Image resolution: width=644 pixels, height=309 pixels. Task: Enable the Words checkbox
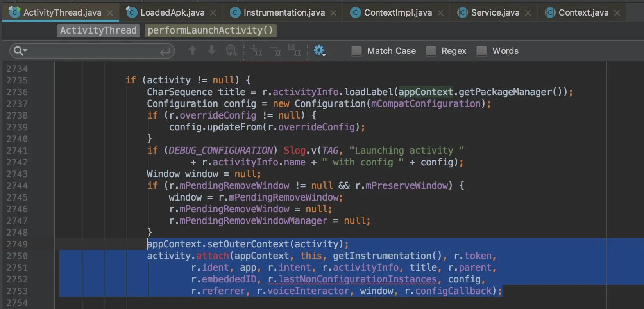pyautogui.click(x=481, y=51)
